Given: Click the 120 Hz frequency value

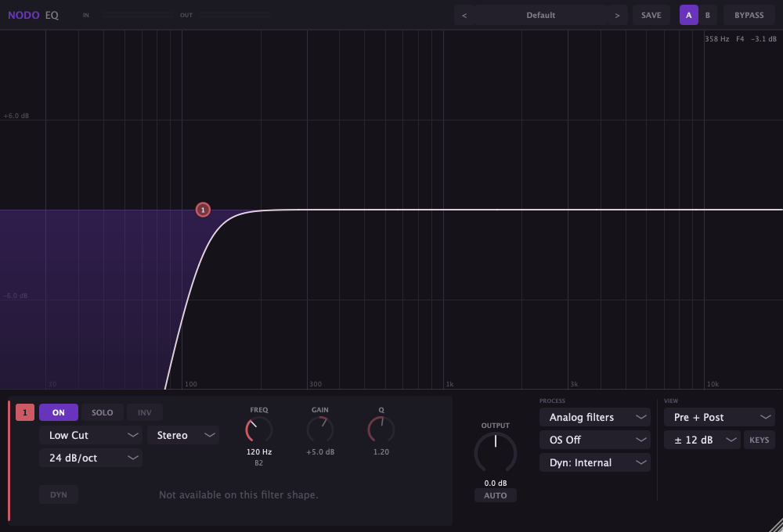Looking at the screenshot, I should pos(259,451).
